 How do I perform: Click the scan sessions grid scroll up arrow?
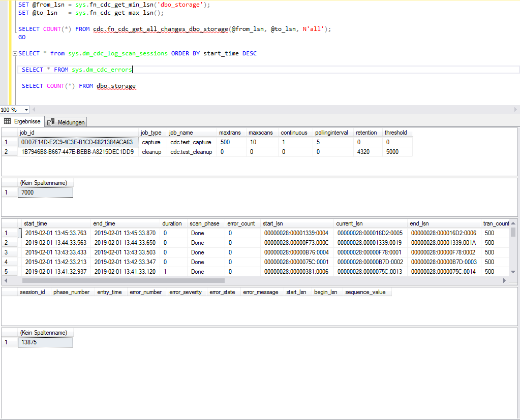coord(513,223)
